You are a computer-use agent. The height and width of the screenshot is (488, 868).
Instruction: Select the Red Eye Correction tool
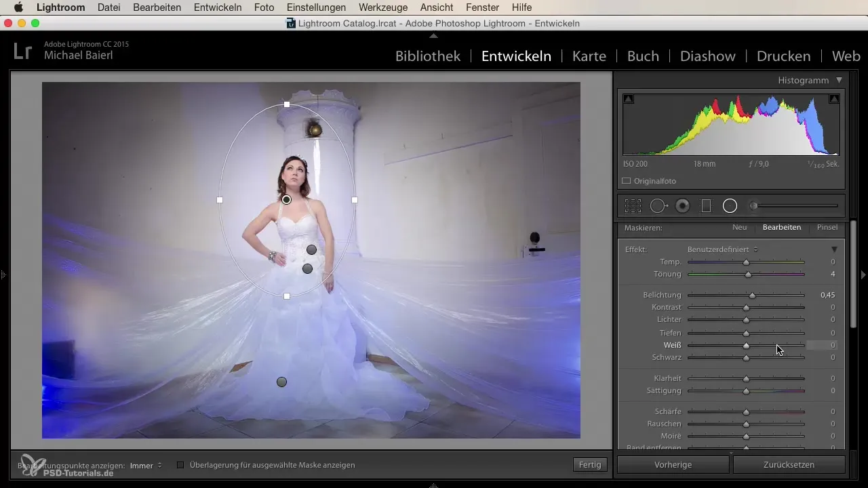(683, 206)
